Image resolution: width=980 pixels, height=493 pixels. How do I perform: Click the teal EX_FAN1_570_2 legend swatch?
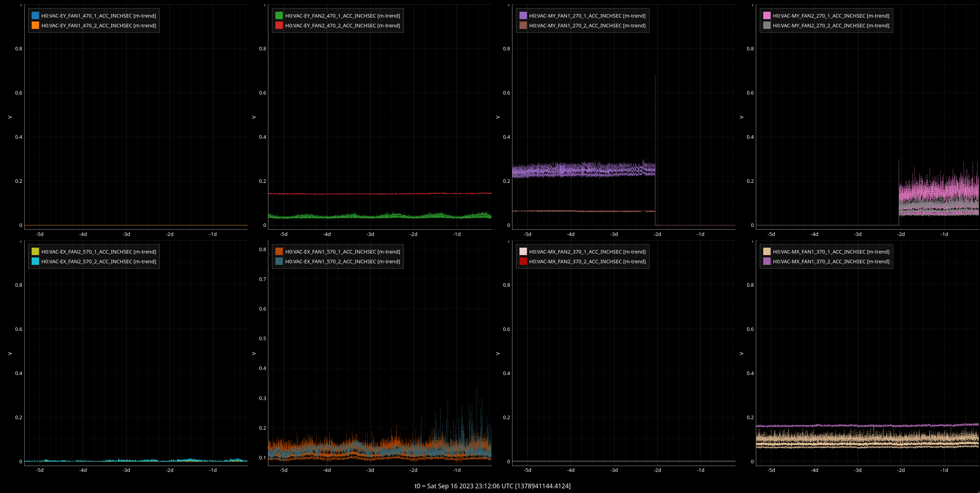pos(279,261)
